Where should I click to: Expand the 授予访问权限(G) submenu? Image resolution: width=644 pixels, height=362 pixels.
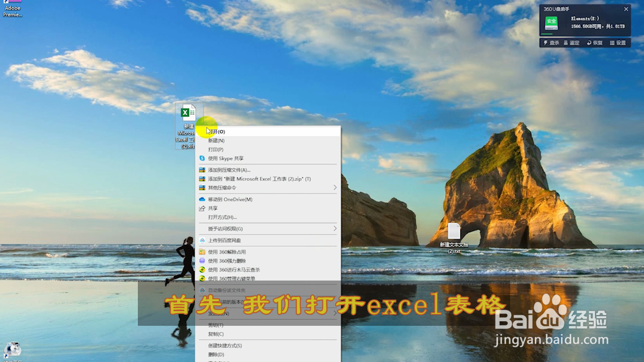(x=268, y=229)
